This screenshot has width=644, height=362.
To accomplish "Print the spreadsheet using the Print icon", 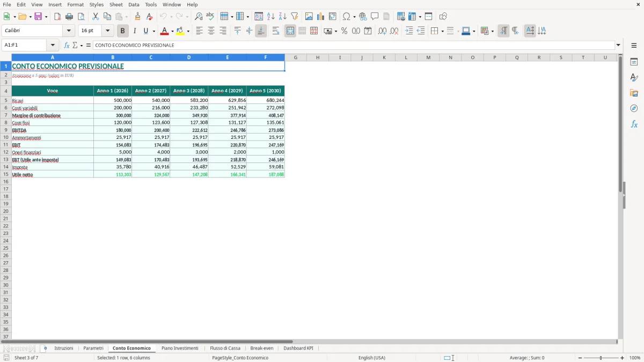I will (x=69, y=17).
